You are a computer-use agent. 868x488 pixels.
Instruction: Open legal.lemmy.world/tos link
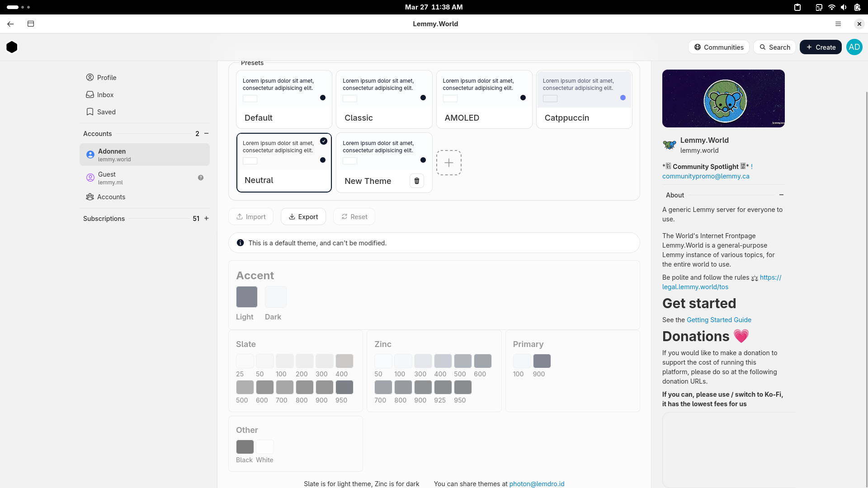coord(722,282)
